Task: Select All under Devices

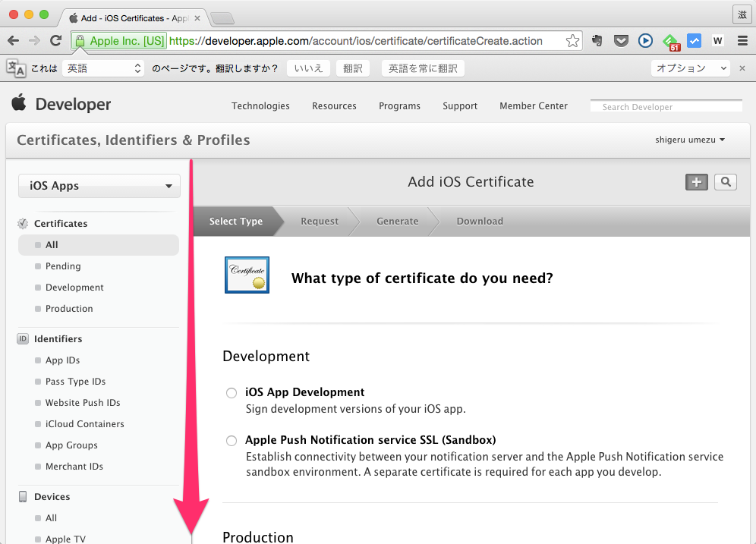Action: click(x=51, y=518)
